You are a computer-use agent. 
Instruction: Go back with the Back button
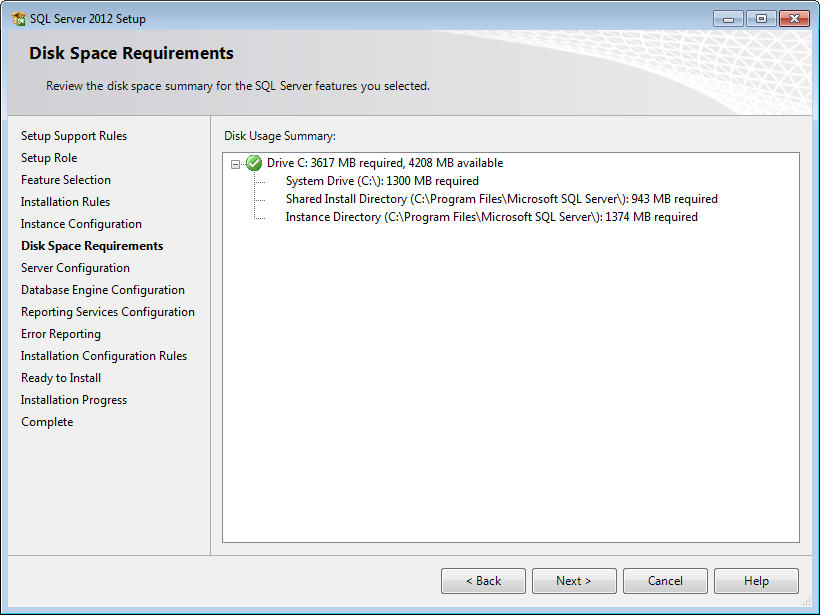(483, 581)
